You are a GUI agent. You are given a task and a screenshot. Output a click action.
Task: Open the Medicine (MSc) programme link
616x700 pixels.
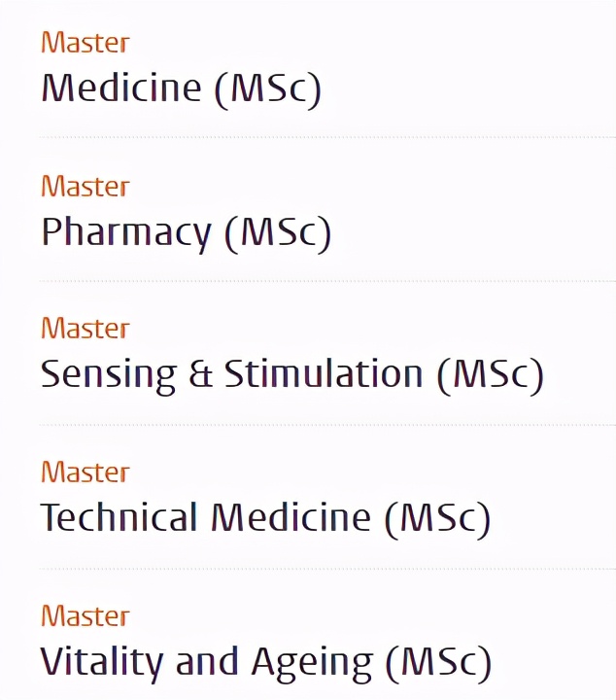180,89
